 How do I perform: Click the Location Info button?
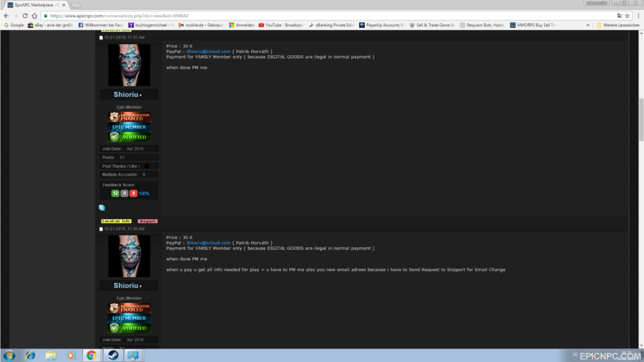coord(116,221)
